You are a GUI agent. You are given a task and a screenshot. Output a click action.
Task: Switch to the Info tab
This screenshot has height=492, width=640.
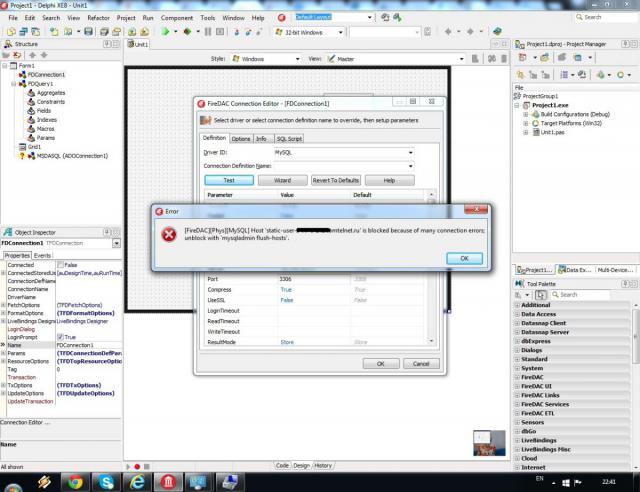[261, 139]
